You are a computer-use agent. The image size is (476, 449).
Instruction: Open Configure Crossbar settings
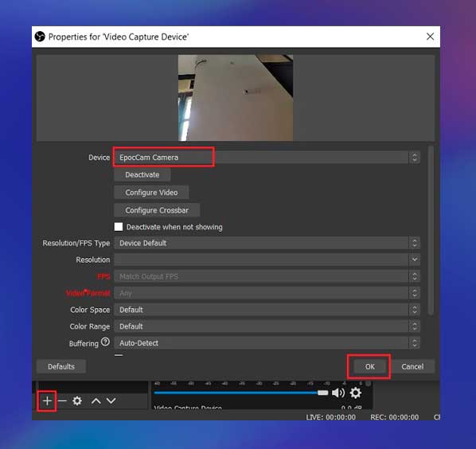(157, 210)
